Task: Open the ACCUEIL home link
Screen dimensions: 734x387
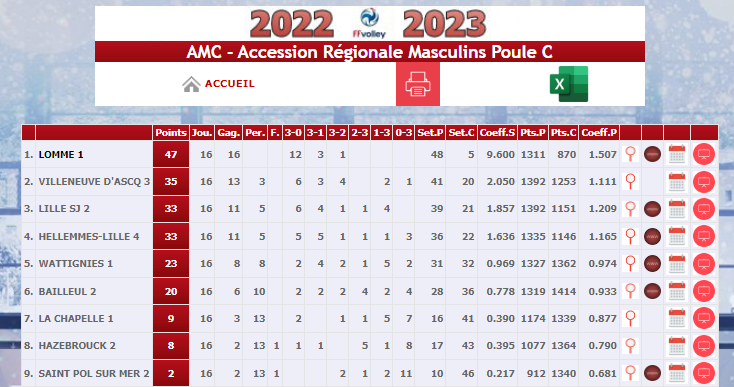Action: [x=229, y=84]
